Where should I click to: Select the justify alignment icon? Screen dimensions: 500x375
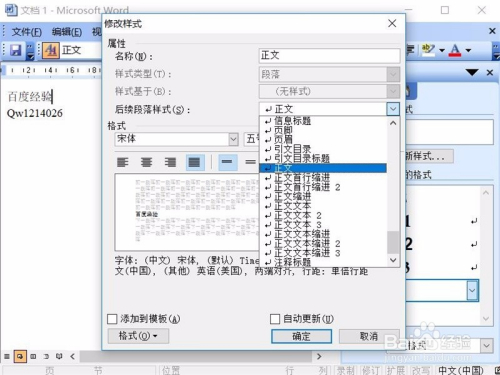point(195,162)
